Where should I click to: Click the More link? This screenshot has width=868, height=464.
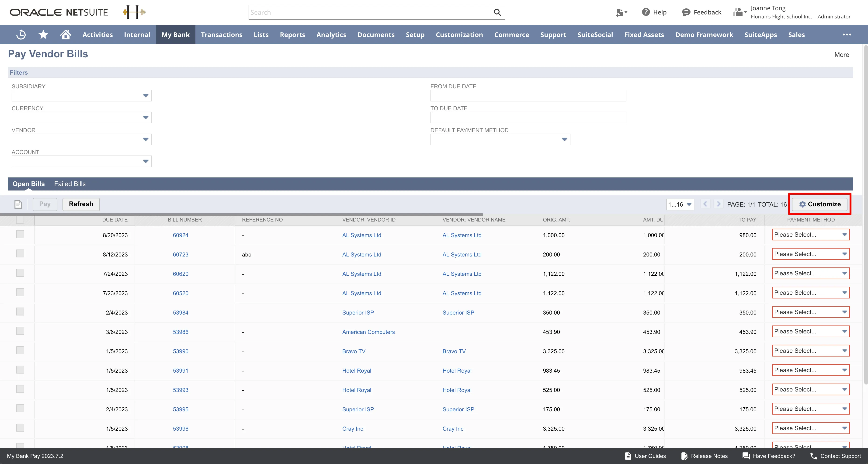click(841, 55)
